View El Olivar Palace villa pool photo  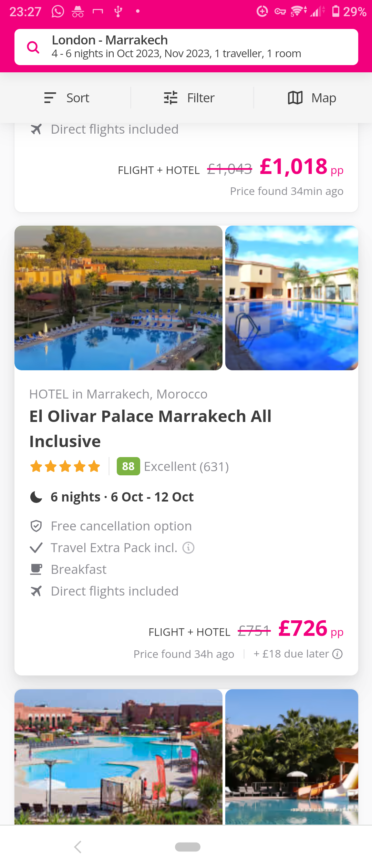(x=292, y=298)
